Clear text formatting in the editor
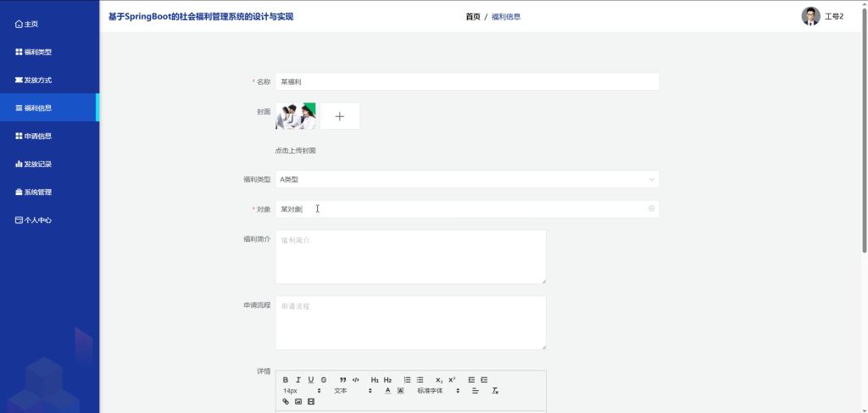 coord(495,390)
